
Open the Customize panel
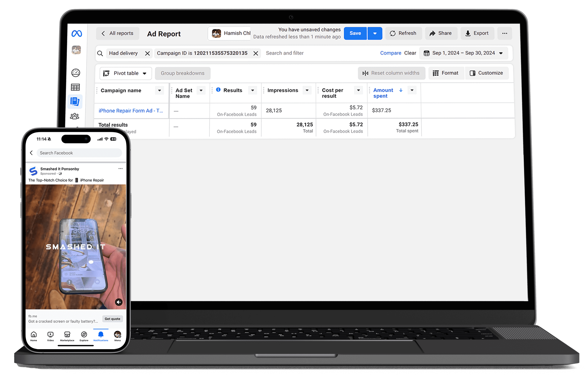point(486,73)
